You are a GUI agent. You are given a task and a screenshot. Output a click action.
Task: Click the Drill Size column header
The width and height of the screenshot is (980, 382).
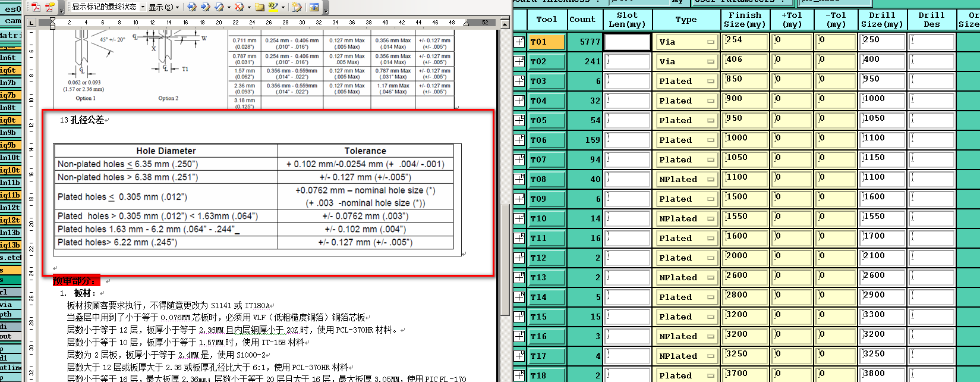point(882,19)
